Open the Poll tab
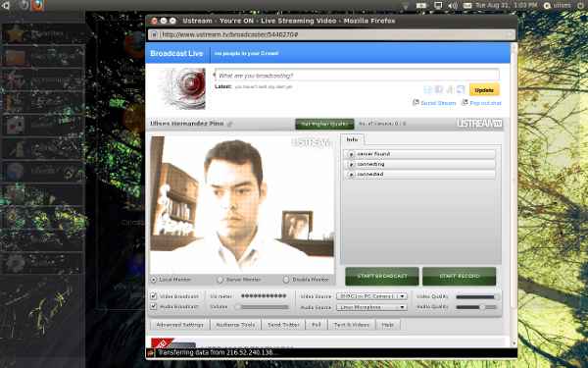 click(317, 325)
